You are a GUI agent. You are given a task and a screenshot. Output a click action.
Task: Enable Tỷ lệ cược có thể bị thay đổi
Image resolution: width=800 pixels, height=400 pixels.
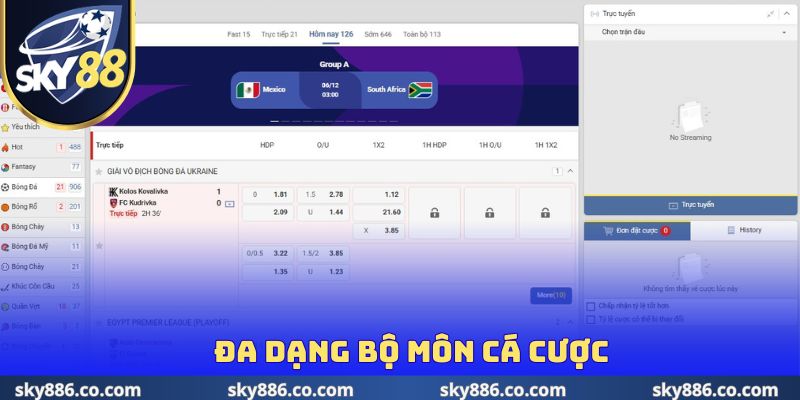tap(591, 319)
